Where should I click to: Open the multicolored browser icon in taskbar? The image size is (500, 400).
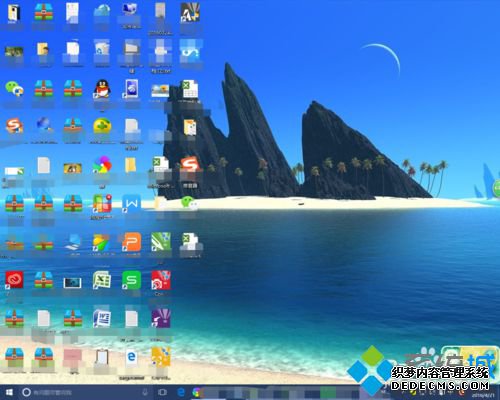pos(196,392)
